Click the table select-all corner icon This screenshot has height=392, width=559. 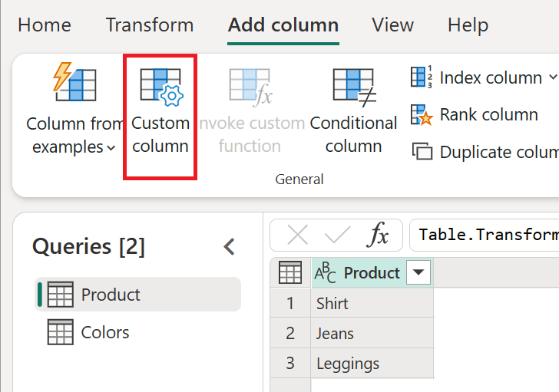click(290, 272)
